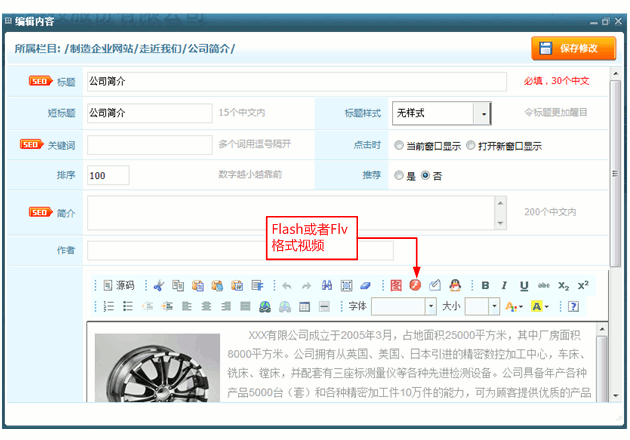Image resolution: width=630 pixels, height=440 pixels.
Task: Switch to 源码 source view
Action: [x=118, y=285]
